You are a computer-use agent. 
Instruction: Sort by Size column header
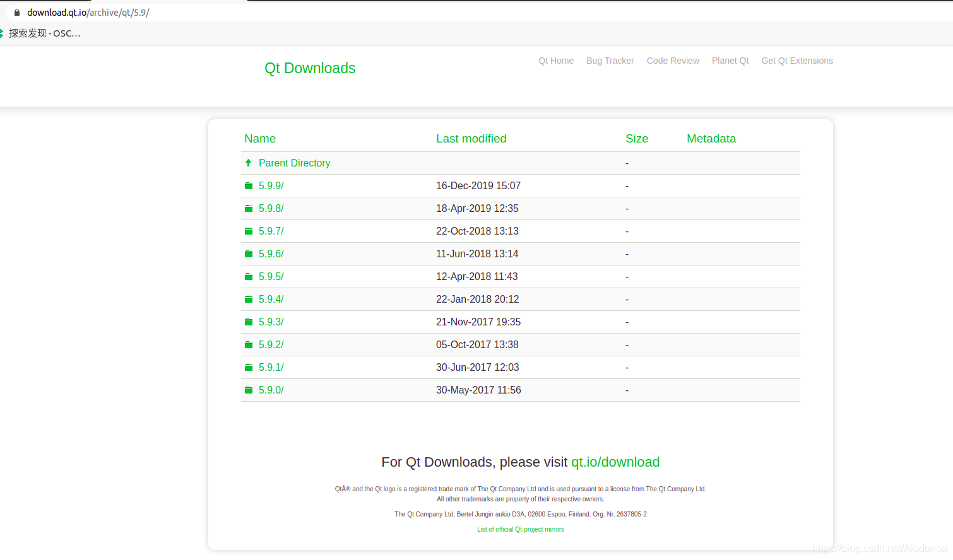(x=637, y=139)
